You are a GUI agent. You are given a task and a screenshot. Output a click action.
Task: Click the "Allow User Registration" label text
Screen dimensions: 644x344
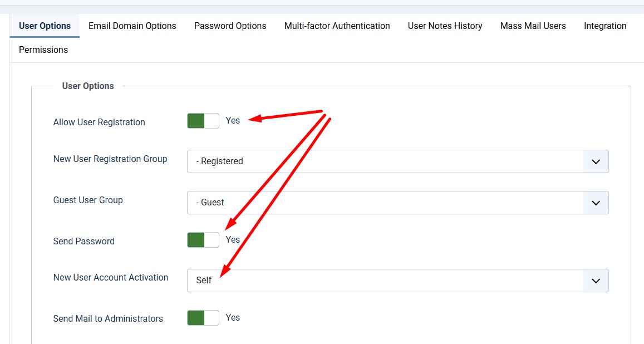[x=99, y=122]
